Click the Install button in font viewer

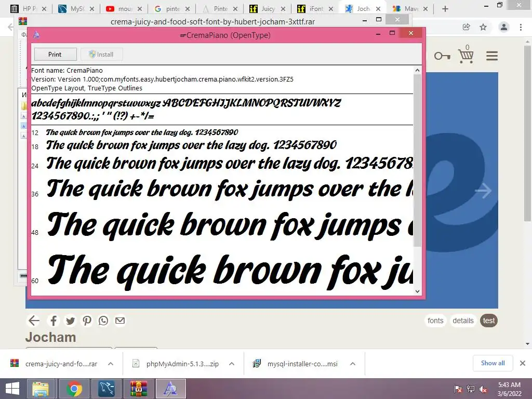click(101, 54)
